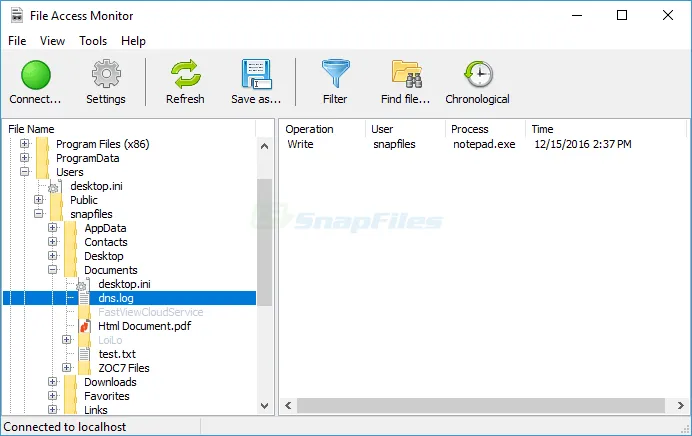
Task: Click the 12/15/2016 2:37 PM time cell
Action: 583,144
